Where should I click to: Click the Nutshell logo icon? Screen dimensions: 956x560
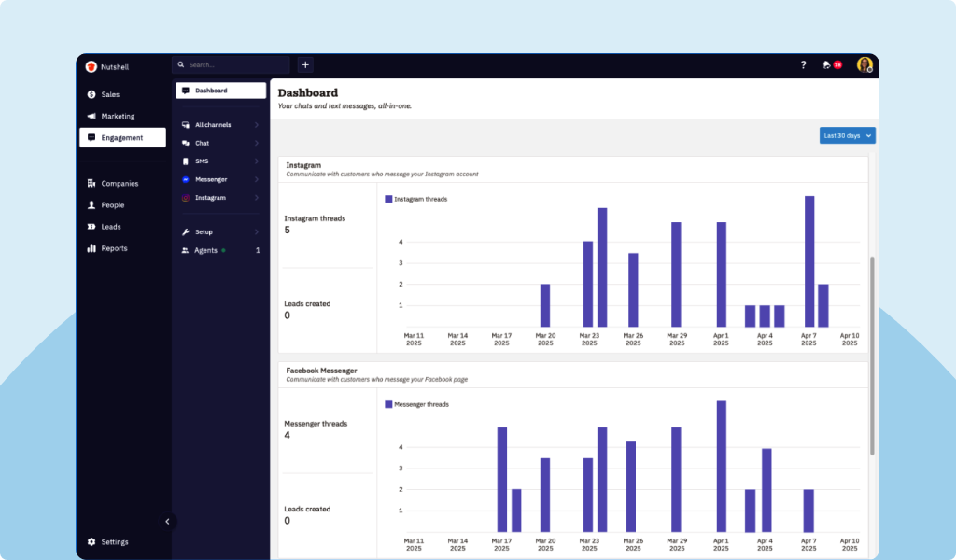point(91,66)
